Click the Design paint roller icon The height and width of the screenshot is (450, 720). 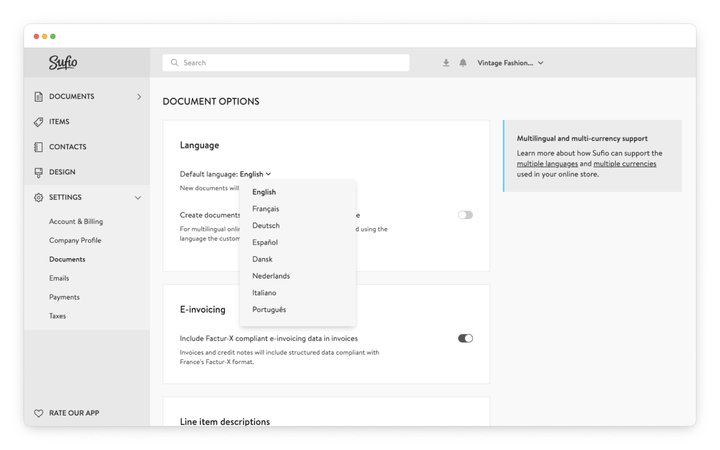tap(39, 172)
